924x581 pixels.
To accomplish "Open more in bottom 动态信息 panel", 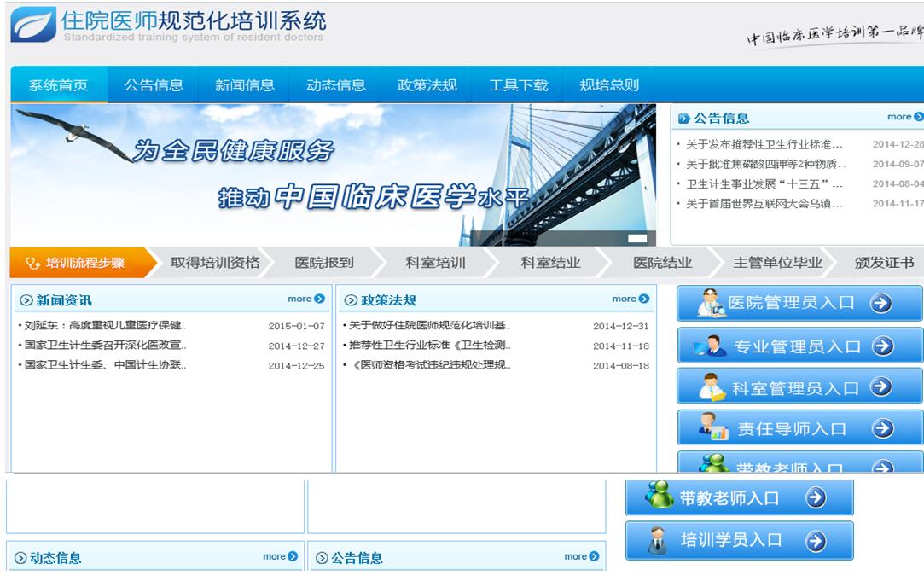I will click(280, 556).
